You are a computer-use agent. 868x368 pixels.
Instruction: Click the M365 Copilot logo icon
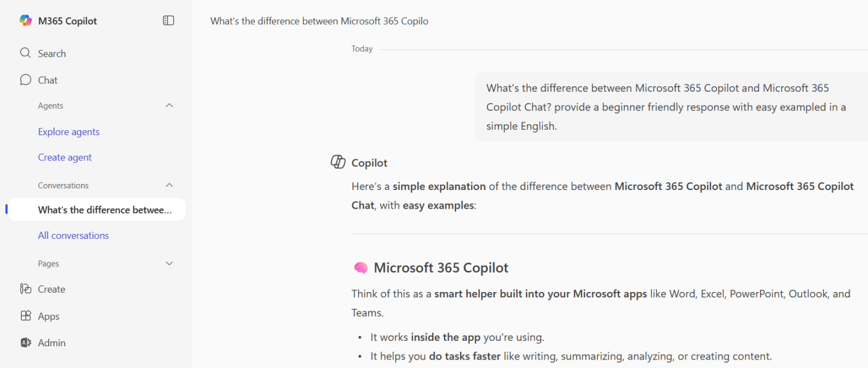tap(25, 20)
